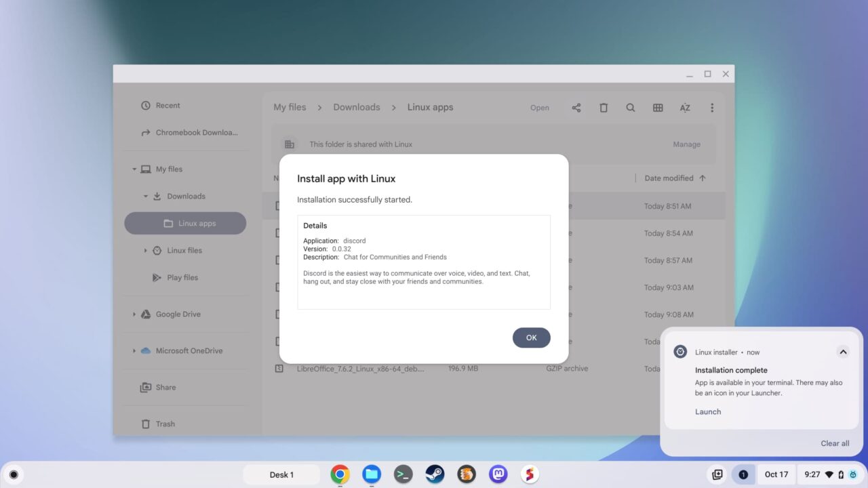Select Linux apps folder in sidebar

pyautogui.click(x=185, y=224)
